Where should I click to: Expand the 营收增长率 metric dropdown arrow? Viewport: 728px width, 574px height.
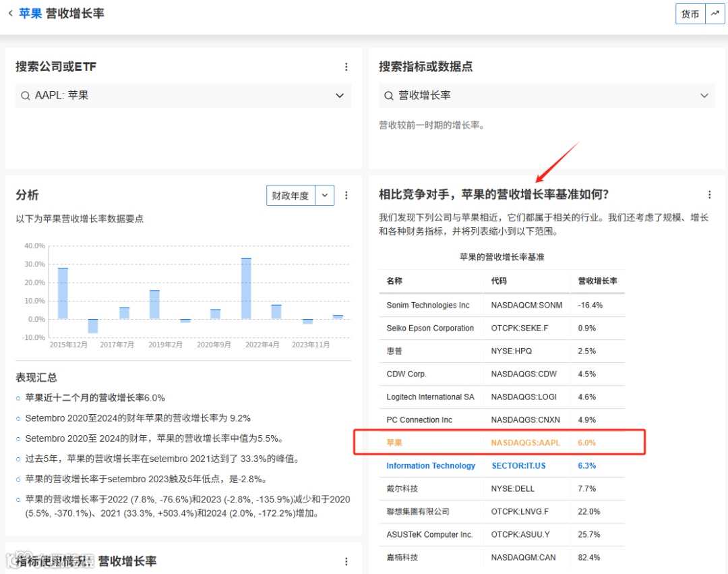coord(704,96)
